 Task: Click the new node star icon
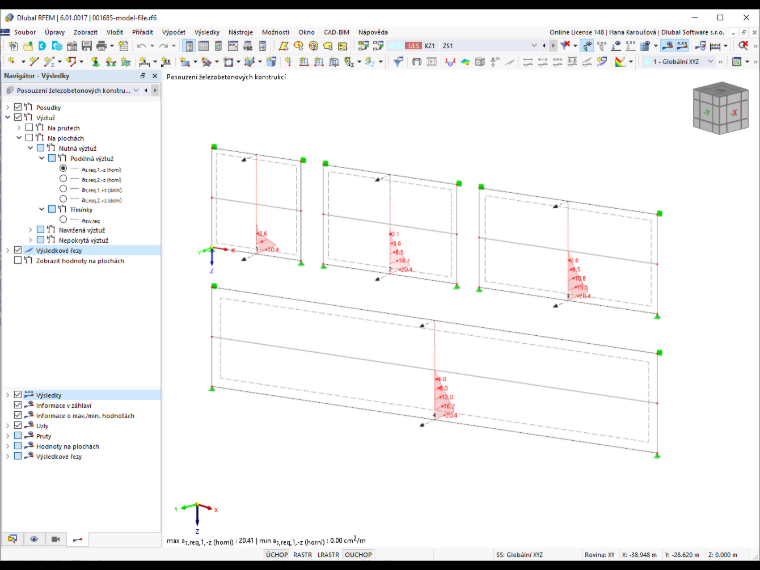12,62
